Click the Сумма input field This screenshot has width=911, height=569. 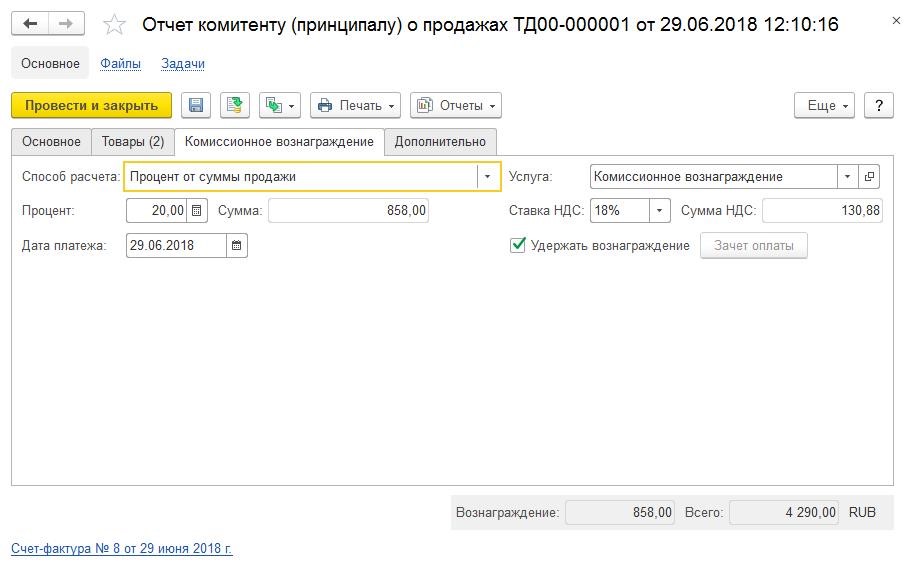348,210
